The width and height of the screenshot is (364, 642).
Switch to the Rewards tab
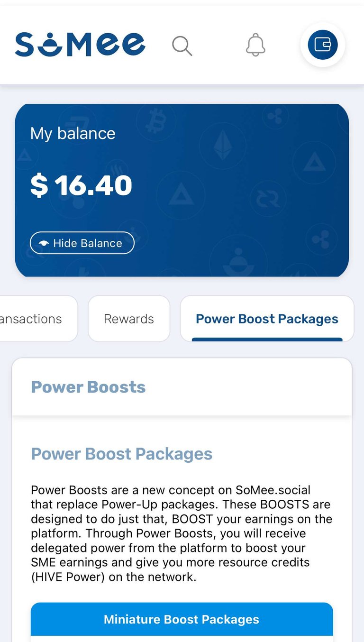[129, 319]
